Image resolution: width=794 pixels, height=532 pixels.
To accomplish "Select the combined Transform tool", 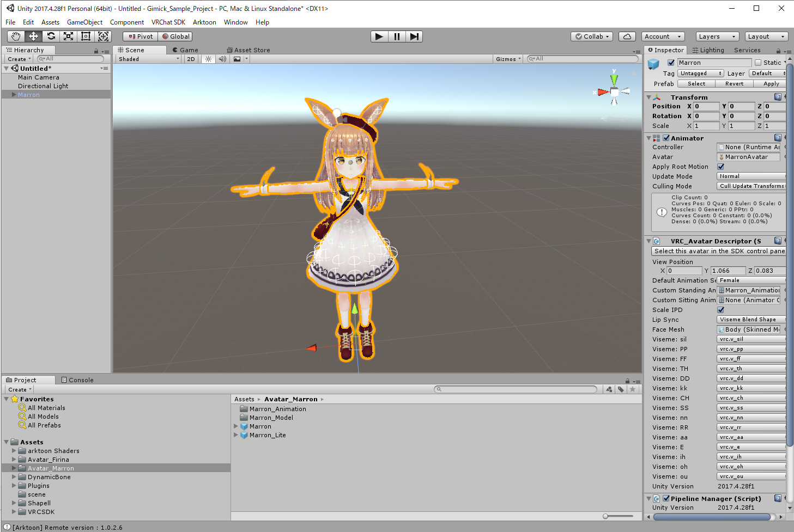I will point(103,36).
